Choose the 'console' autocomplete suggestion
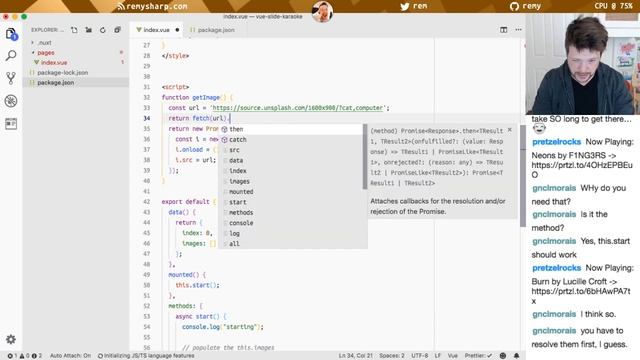Viewport: 640px width, 360px height. pyautogui.click(x=291, y=223)
